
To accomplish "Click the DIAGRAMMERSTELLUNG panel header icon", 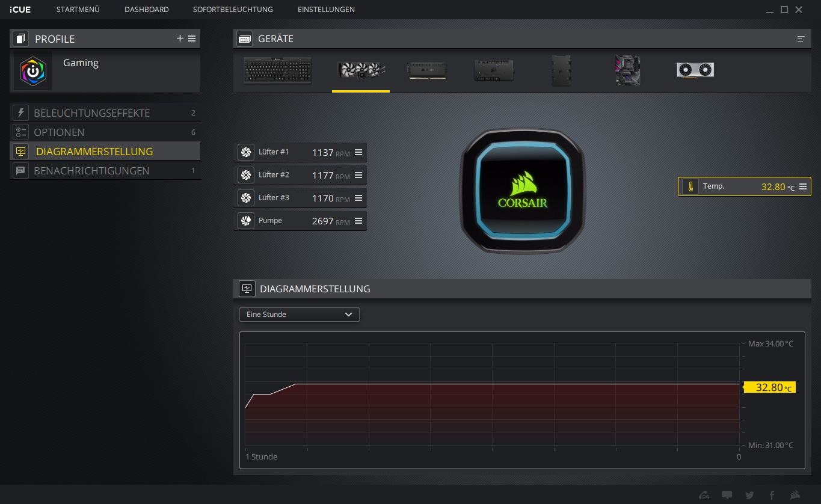I will tap(247, 289).
